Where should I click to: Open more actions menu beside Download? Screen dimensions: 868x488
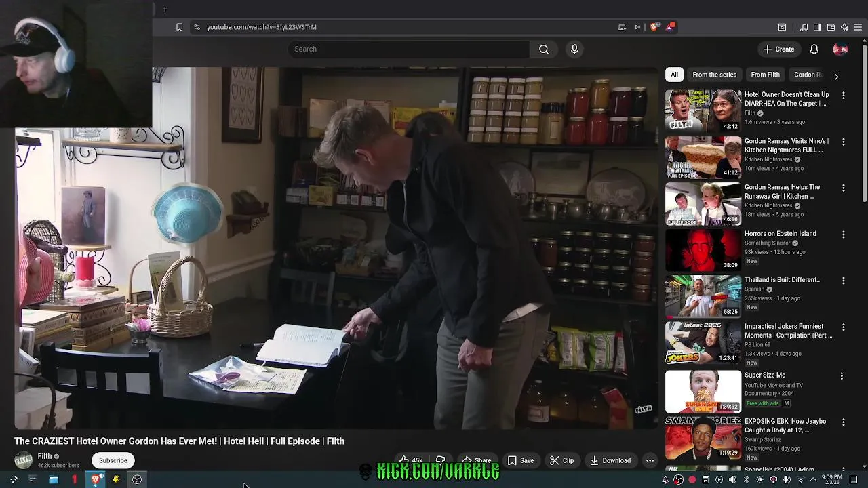(650, 460)
